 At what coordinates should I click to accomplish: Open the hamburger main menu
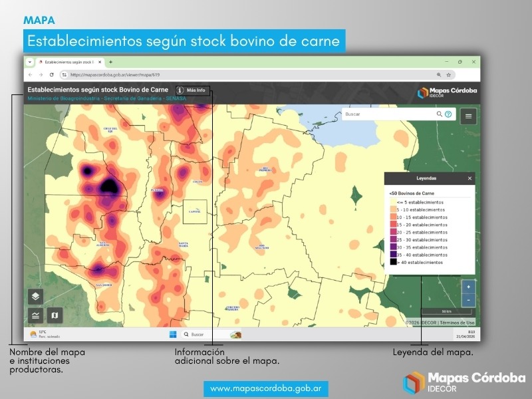469,116
